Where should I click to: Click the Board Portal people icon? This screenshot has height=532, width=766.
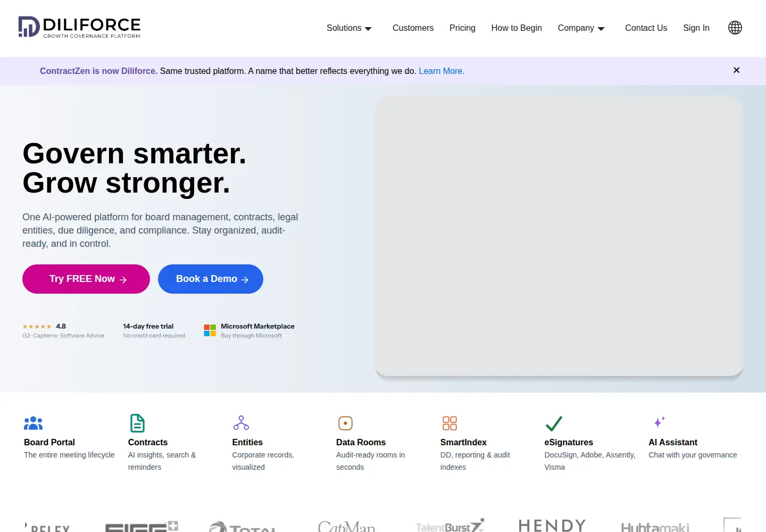(x=33, y=423)
